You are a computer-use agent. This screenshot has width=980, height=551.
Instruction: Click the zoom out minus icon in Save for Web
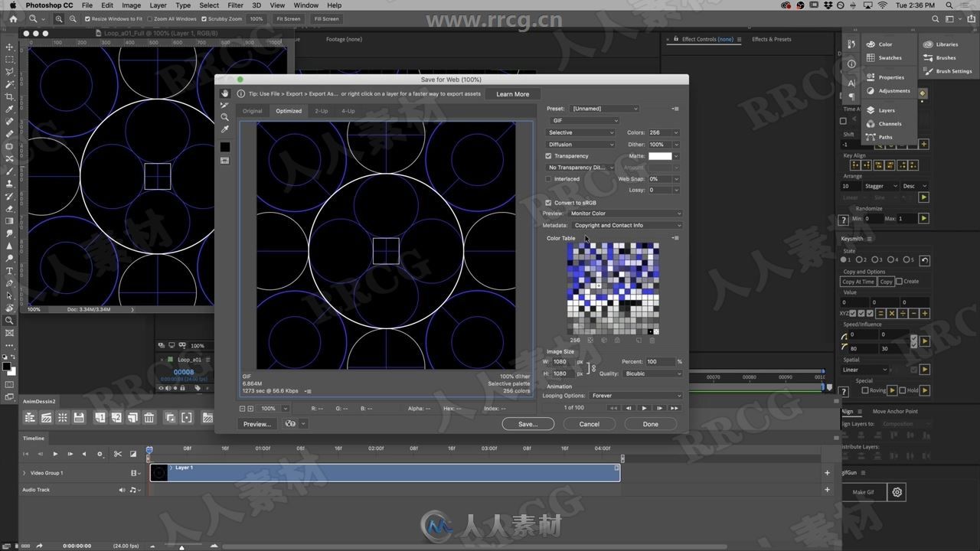[242, 409]
